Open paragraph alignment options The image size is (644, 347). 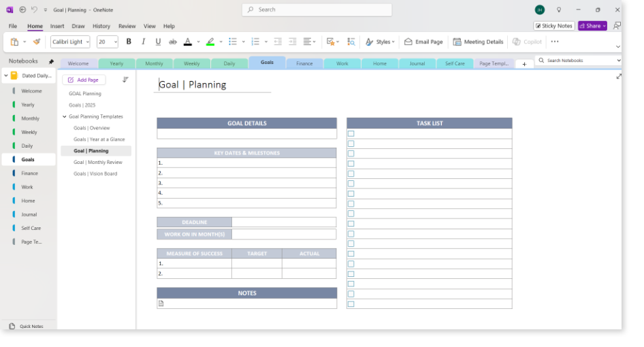pyautogui.click(x=309, y=42)
